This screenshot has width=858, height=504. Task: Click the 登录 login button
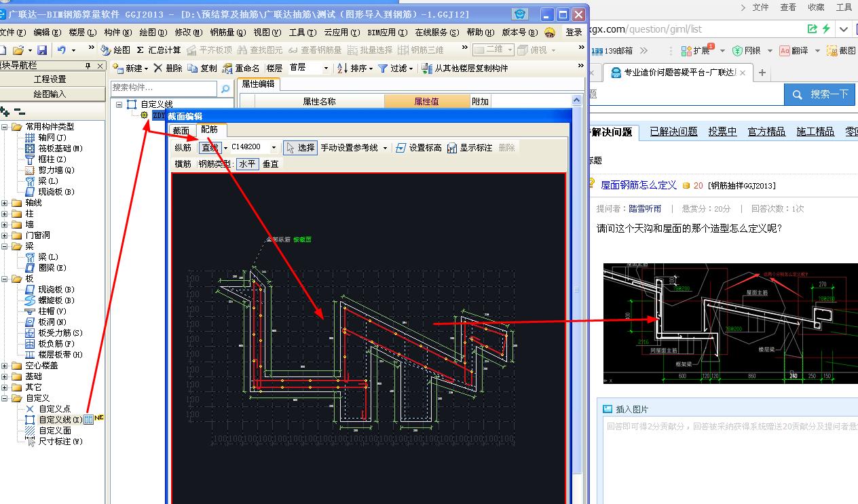pyautogui.click(x=574, y=32)
